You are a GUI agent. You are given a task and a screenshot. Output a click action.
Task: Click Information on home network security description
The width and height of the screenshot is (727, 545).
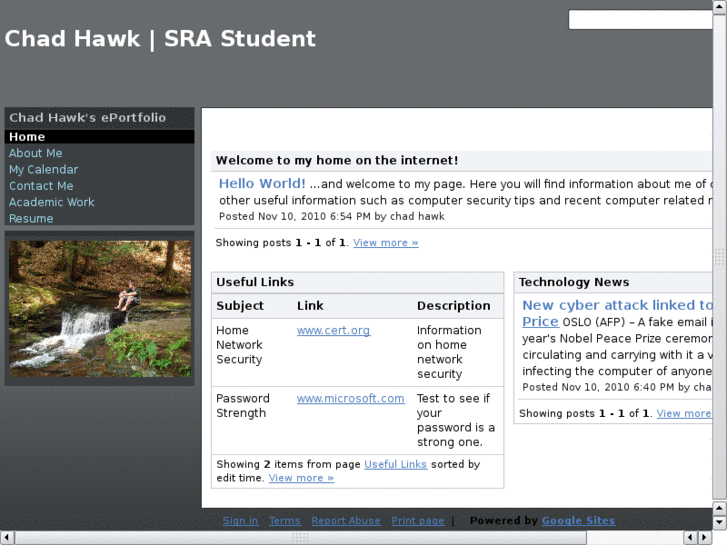[449, 352]
